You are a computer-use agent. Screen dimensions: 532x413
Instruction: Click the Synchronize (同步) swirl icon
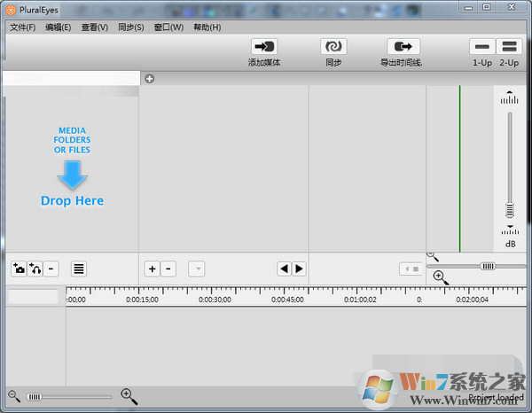point(333,46)
